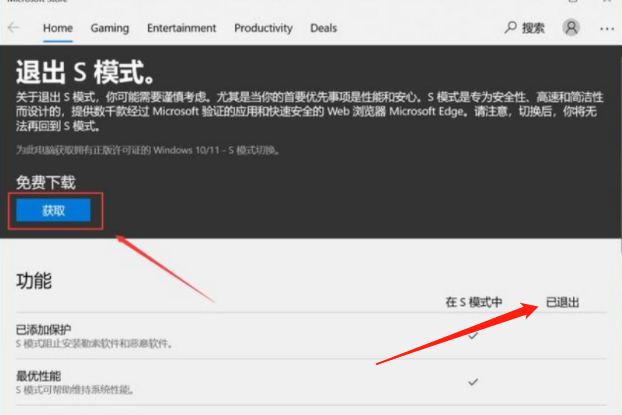The image size is (622, 415).
Task: Switch to the Home tab
Action: (58, 28)
